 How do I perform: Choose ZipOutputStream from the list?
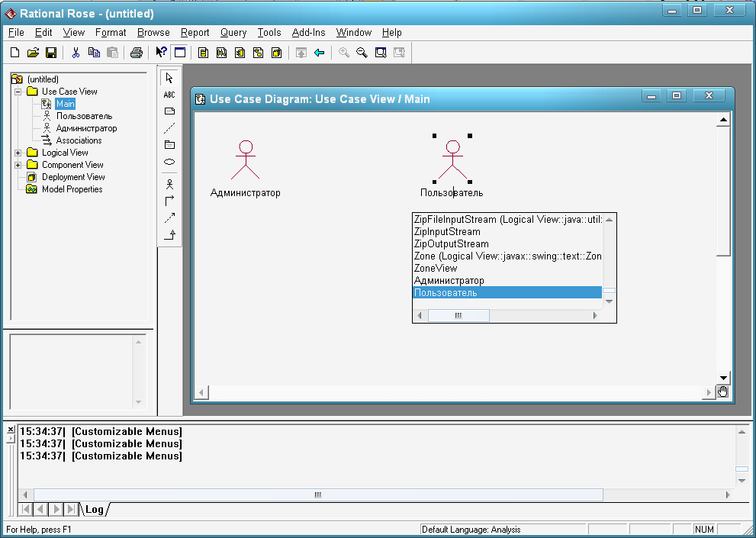[507, 243]
